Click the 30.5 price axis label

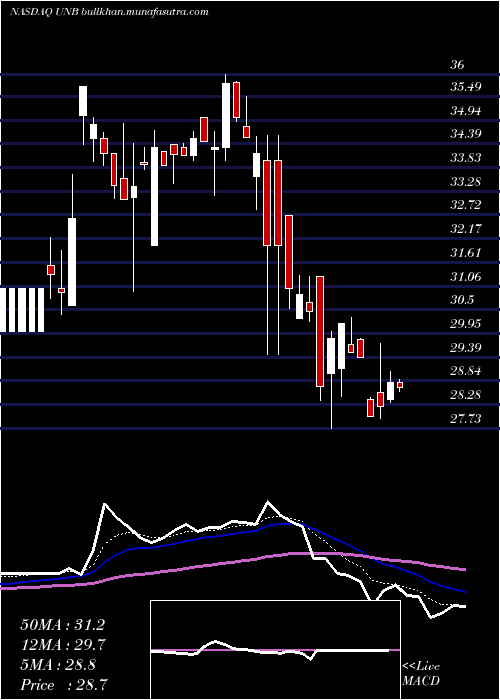tap(462, 300)
